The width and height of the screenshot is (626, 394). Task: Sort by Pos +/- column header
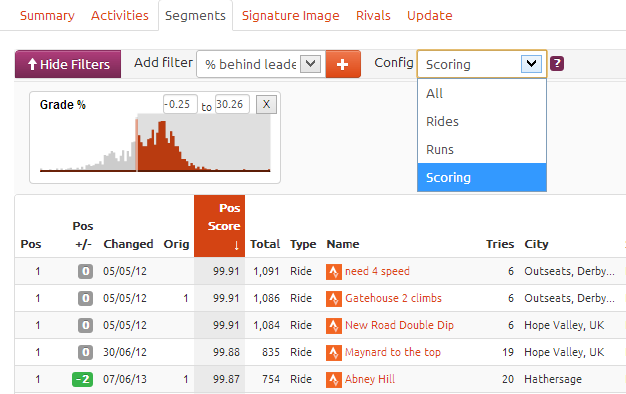click(83, 235)
